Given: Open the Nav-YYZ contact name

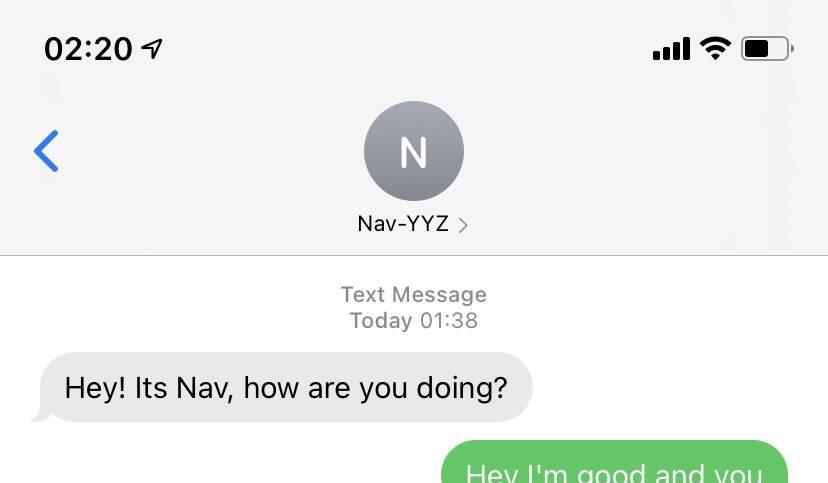Looking at the screenshot, I should tap(403, 224).
